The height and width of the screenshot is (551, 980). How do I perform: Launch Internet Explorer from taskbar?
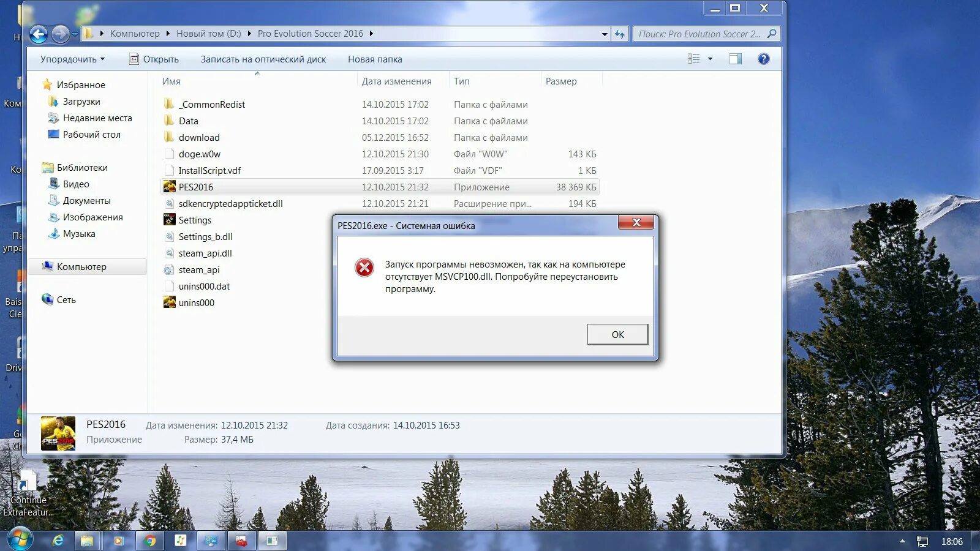[x=58, y=541]
